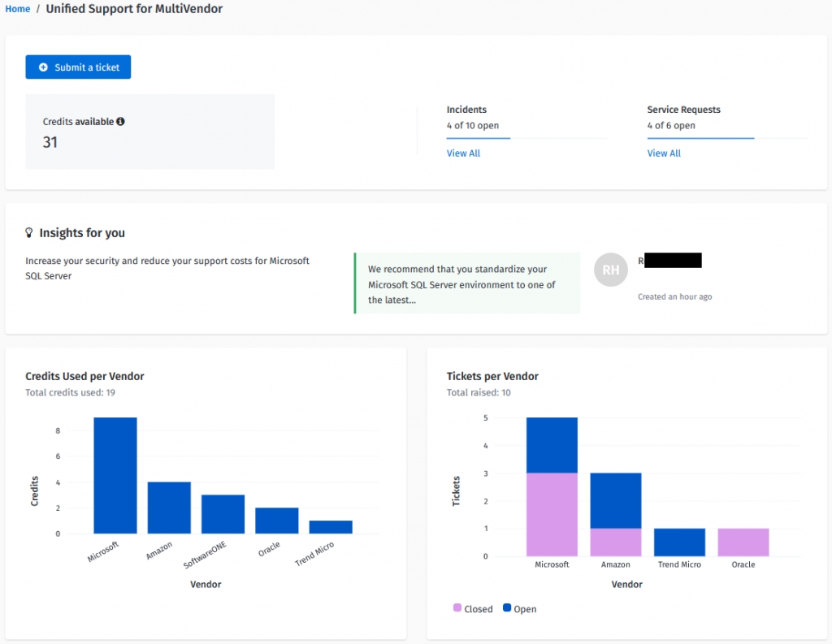The height and width of the screenshot is (644, 832).
Task: Select the Amazon bar in Credits Used chart
Action: [x=169, y=508]
